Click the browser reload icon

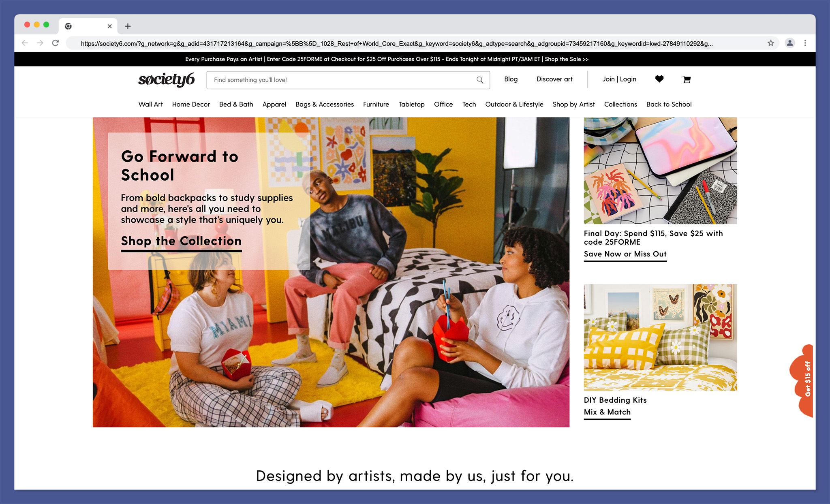pyautogui.click(x=56, y=43)
